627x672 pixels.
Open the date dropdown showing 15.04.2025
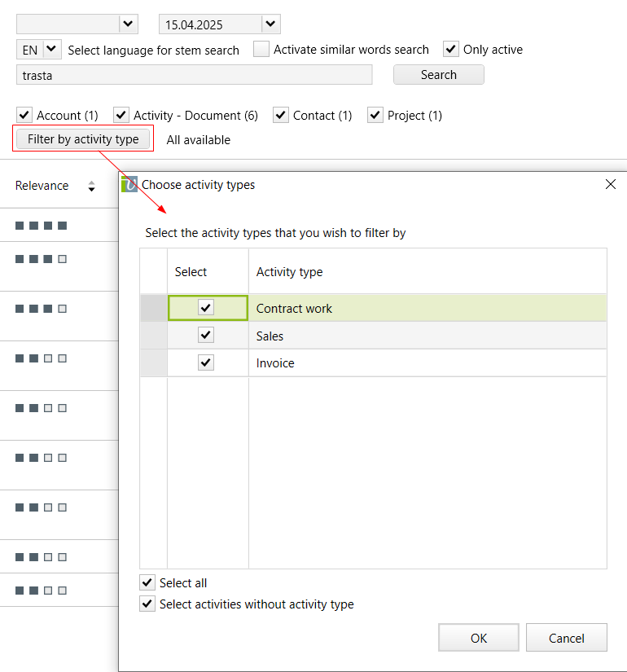point(271,24)
